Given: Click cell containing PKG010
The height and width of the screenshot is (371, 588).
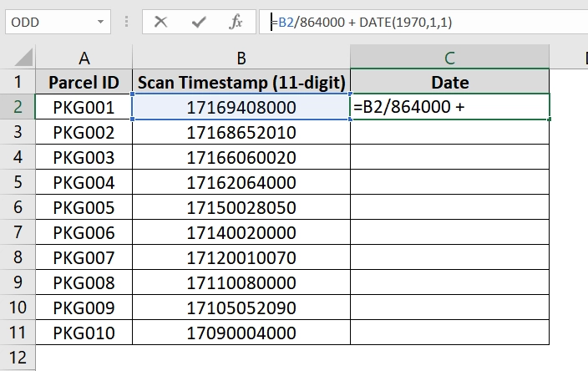Looking at the screenshot, I should (x=84, y=333).
